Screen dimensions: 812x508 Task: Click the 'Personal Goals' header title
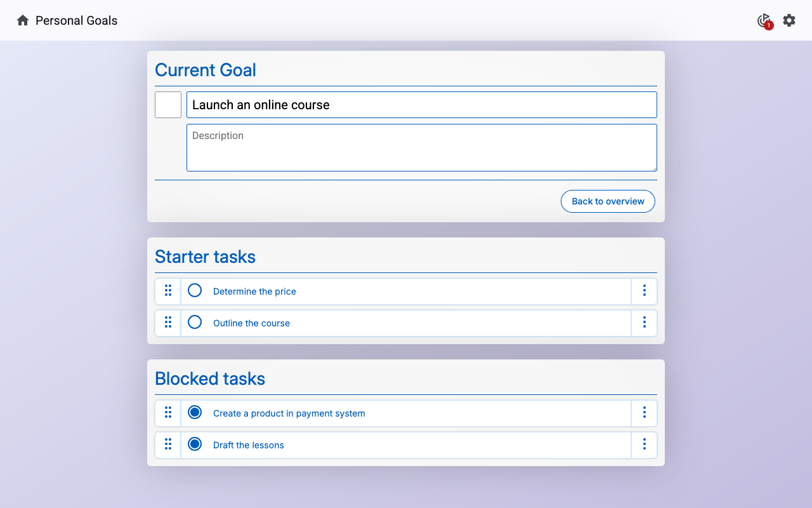pyautogui.click(x=77, y=20)
